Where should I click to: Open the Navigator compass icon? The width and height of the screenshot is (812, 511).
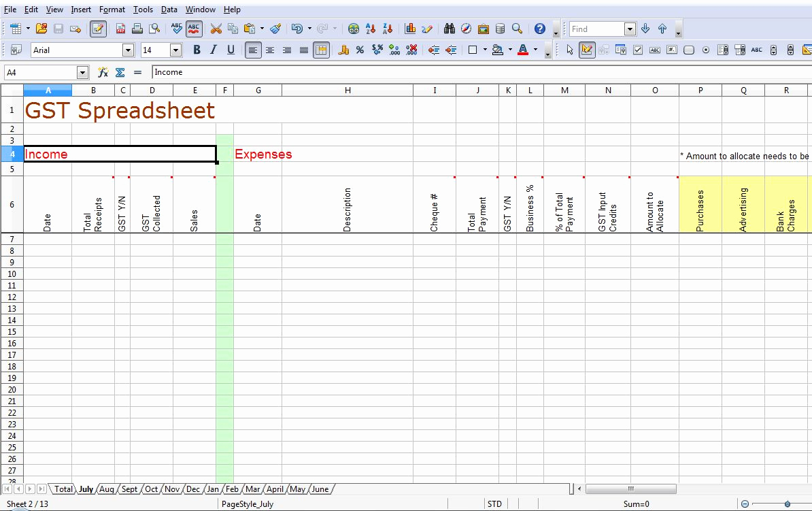click(x=466, y=29)
